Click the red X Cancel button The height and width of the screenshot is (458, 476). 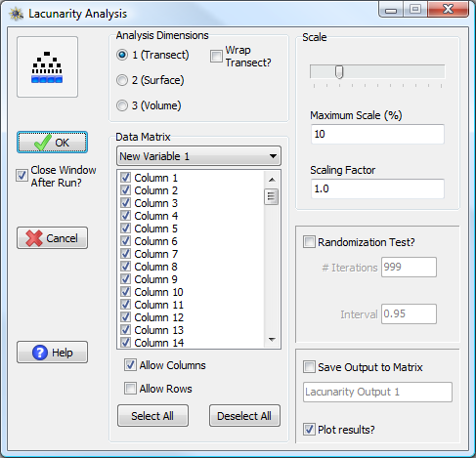tap(52, 238)
